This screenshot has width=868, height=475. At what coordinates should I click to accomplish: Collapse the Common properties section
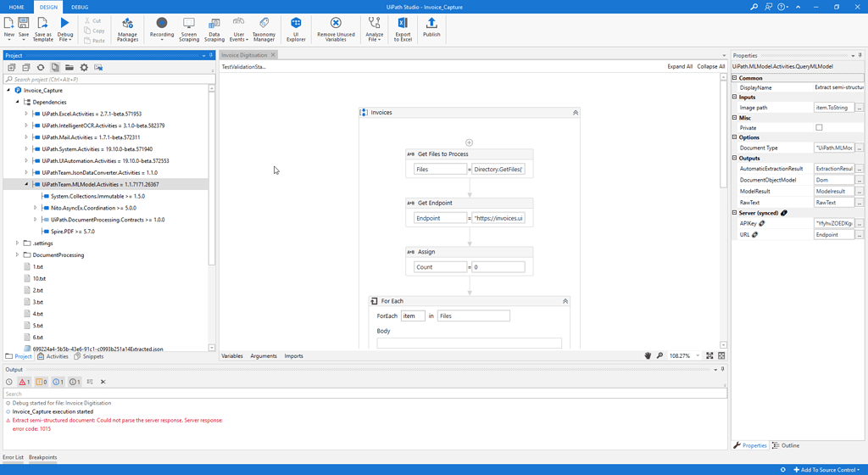(735, 78)
